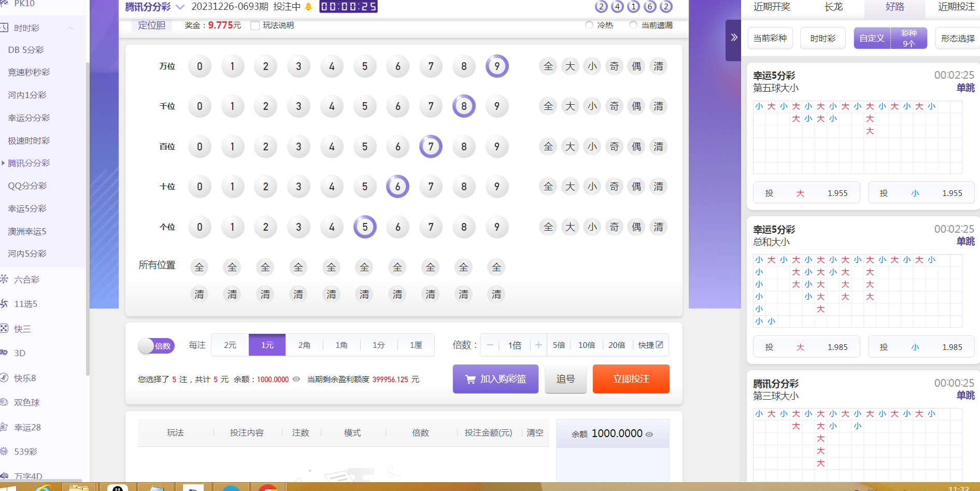Click the bell notification icon beside 投注中
Image resolution: width=980 pixels, height=491 pixels.
point(308,7)
